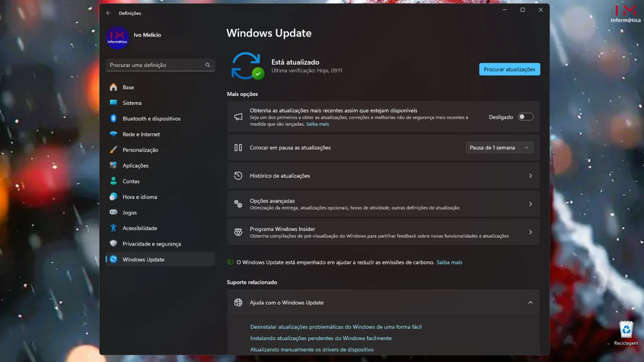The height and width of the screenshot is (362, 644).
Task: Open the chevron on Histórico de atualizações
Action: [530, 176]
